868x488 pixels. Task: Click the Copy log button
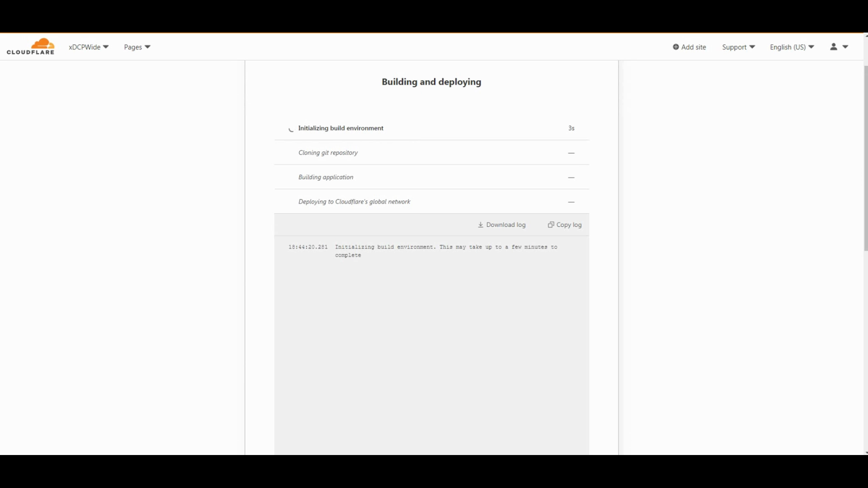(569, 225)
